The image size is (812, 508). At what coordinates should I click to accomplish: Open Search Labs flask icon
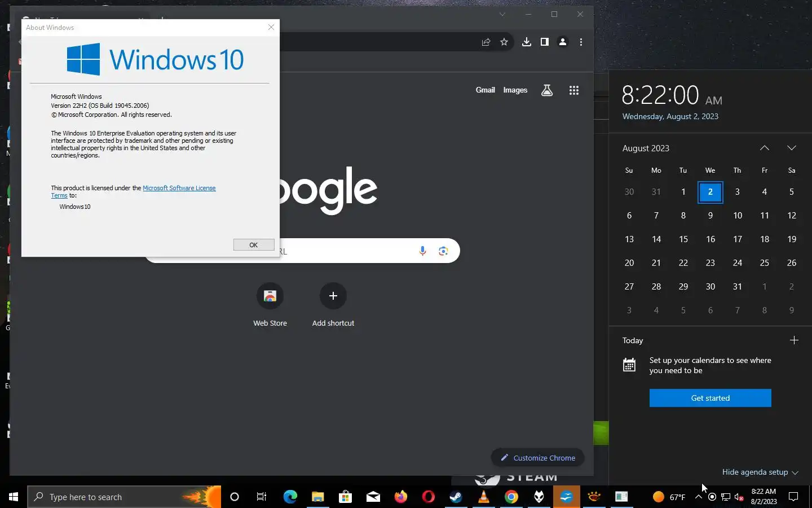547,90
